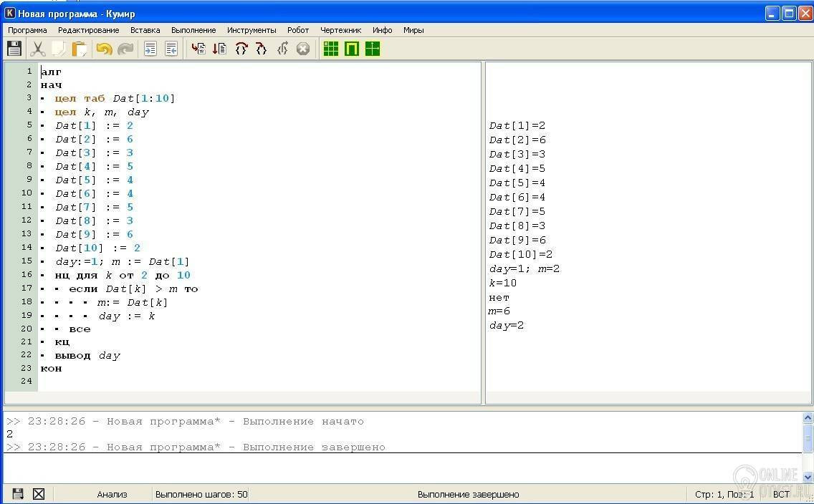Click margin value 'Dat[2]=6'

click(x=517, y=140)
